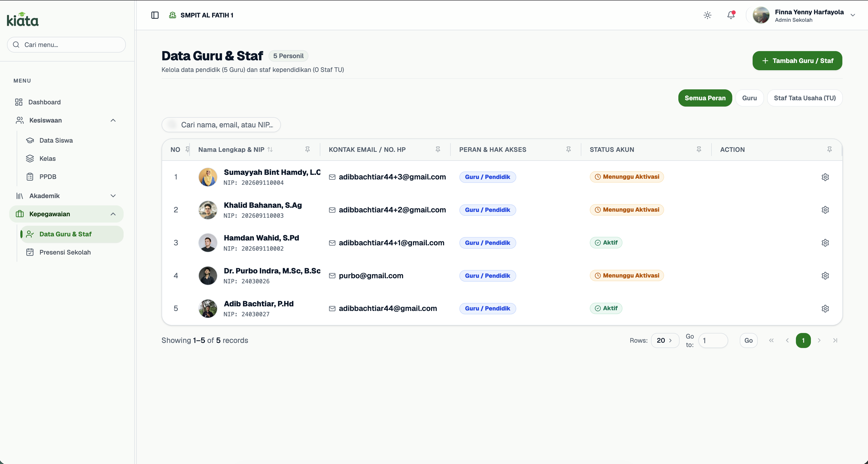Collapse the Kepegawaian menu section
This screenshot has height=464, width=868.
[x=113, y=214]
